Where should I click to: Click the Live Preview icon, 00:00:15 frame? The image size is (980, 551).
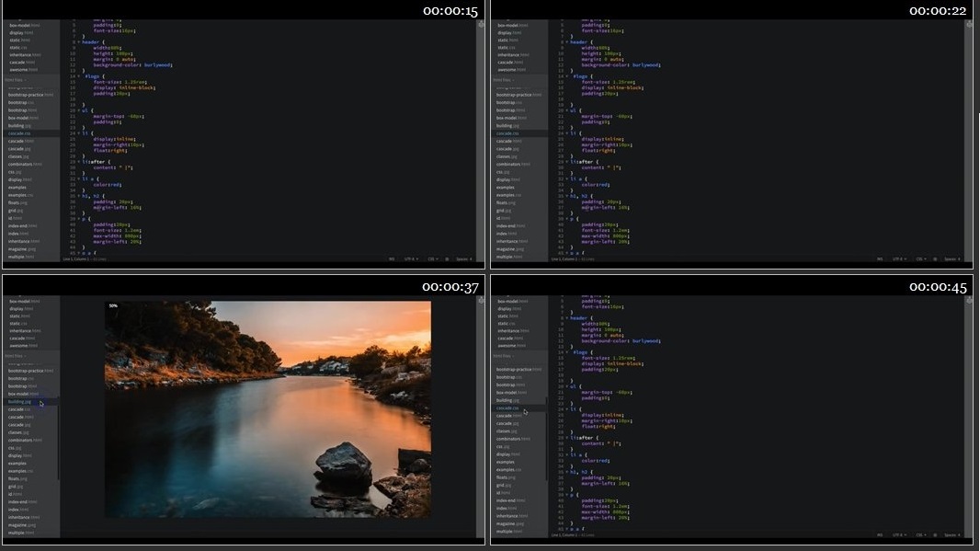[x=481, y=25]
